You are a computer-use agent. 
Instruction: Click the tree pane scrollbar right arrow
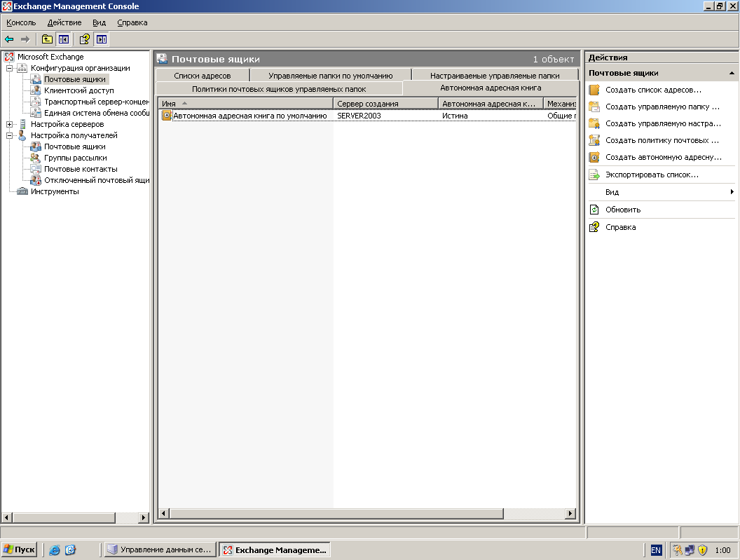[144, 517]
